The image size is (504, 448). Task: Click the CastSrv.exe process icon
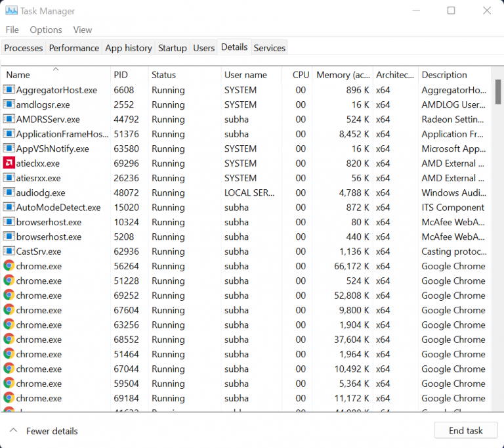point(9,251)
